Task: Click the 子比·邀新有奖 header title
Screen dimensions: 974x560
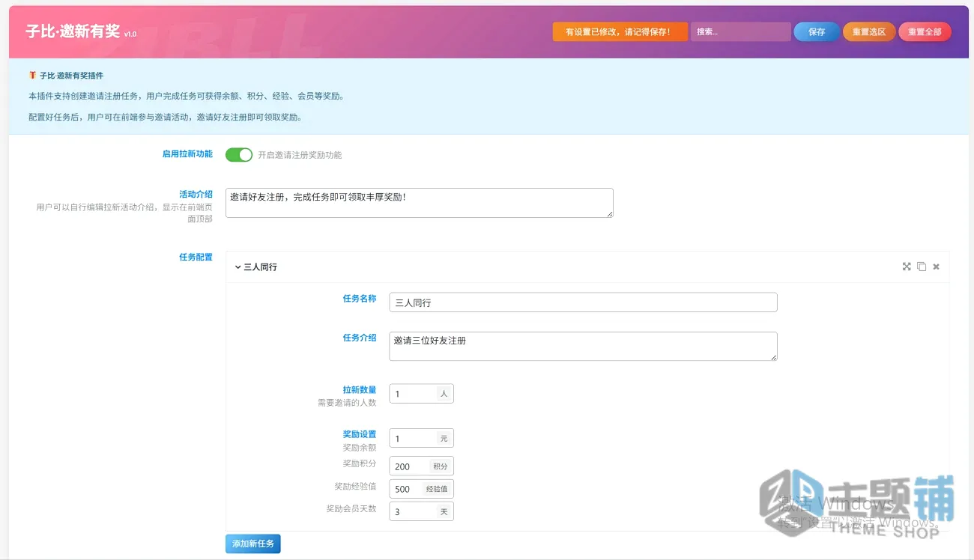Action: [73, 31]
